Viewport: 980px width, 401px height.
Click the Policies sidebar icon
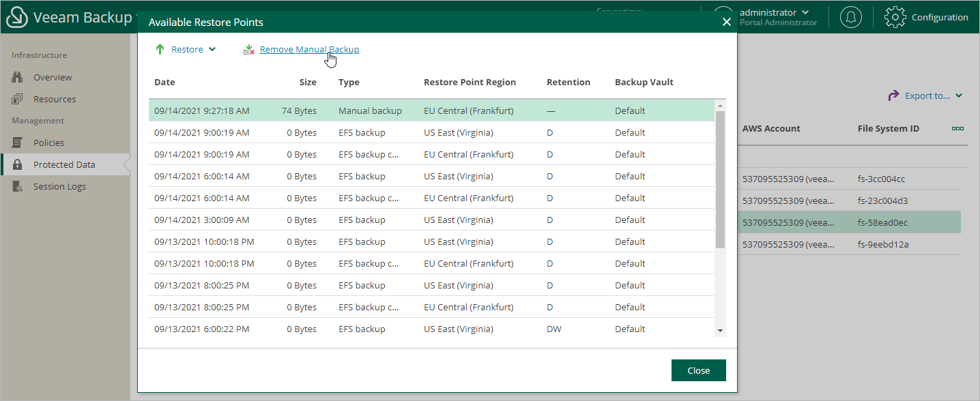[x=18, y=143]
